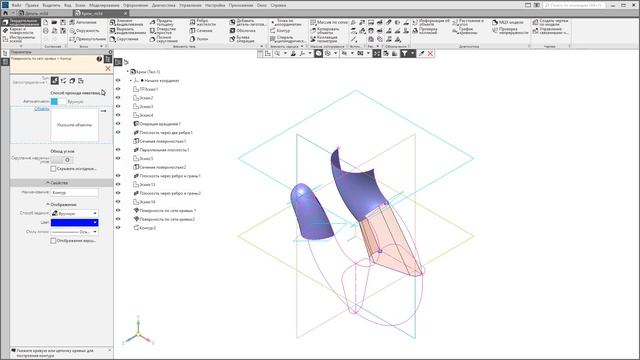The image size is (640, 360).
Task: Open the Цвет color dropdown arrow
Action: click(95, 222)
